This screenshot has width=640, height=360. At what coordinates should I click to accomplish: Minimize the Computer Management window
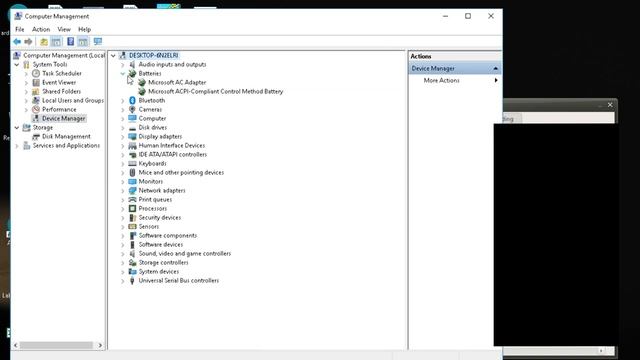[x=445, y=16]
